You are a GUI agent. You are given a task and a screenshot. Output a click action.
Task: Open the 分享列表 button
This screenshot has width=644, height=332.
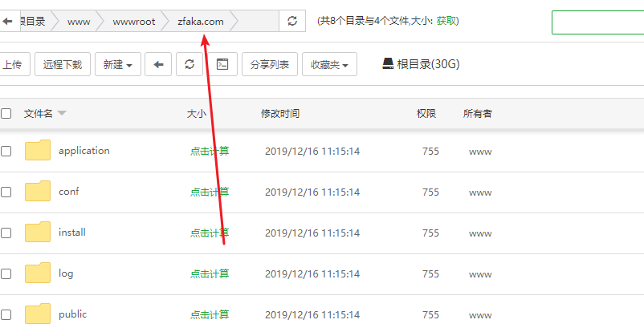[x=270, y=64]
